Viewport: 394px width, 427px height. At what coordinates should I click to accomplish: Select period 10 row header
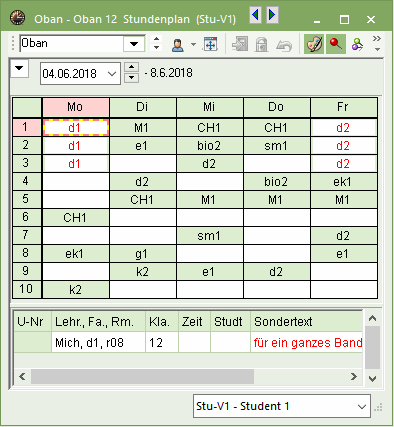pyautogui.click(x=27, y=289)
